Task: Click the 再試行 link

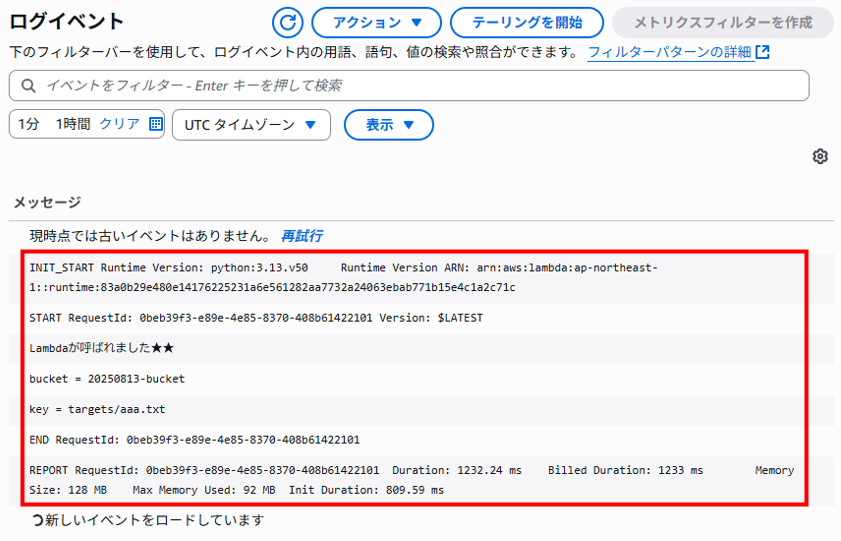Action: pos(302,236)
